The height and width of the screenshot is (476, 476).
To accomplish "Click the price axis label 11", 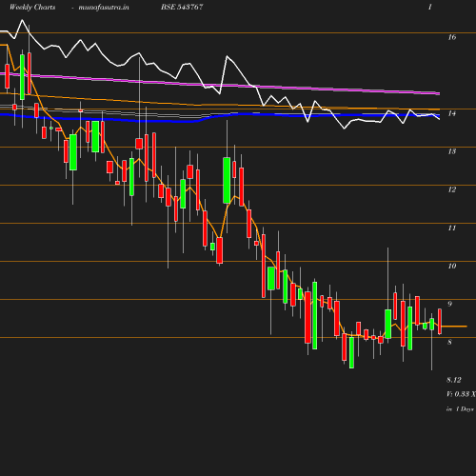I will (452, 228).
